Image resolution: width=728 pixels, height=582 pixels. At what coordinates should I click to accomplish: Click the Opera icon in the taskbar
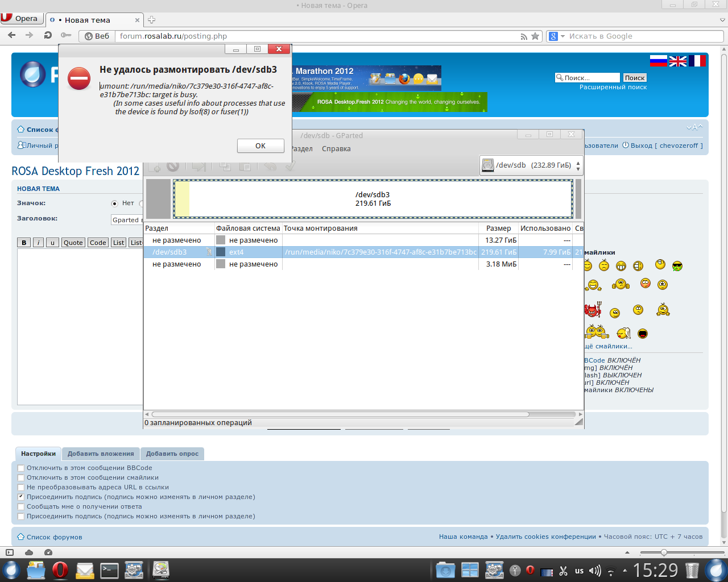click(x=60, y=570)
